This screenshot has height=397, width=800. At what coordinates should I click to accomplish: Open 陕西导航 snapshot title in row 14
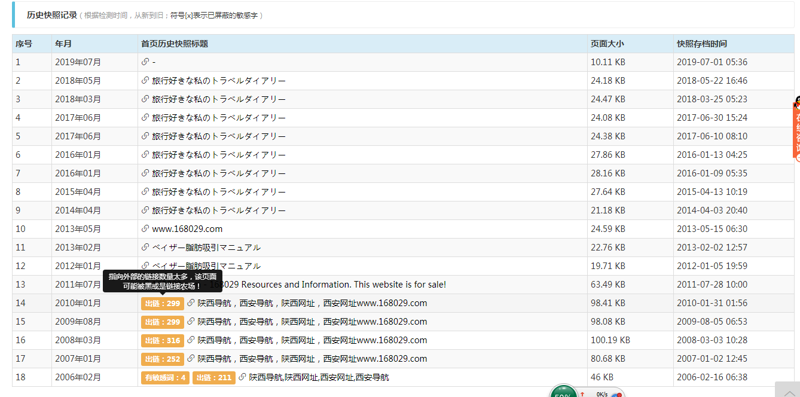pyautogui.click(x=312, y=303)
